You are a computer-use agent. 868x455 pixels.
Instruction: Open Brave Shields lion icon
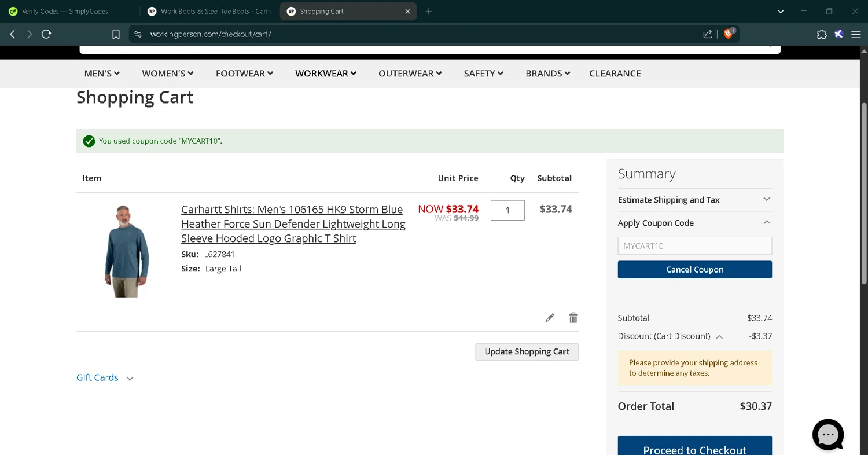click(x=729, y=34)
